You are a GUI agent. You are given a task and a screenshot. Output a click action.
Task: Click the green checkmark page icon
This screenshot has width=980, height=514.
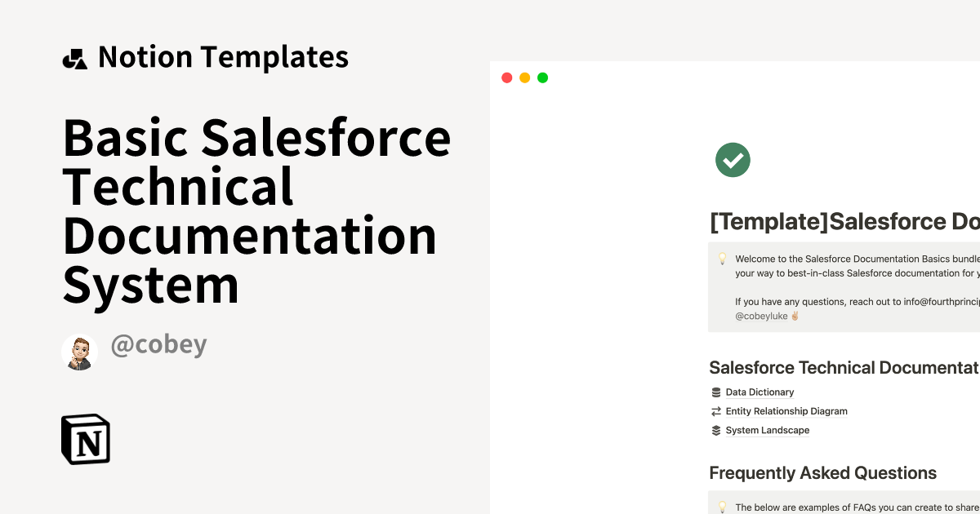point(733,160)
